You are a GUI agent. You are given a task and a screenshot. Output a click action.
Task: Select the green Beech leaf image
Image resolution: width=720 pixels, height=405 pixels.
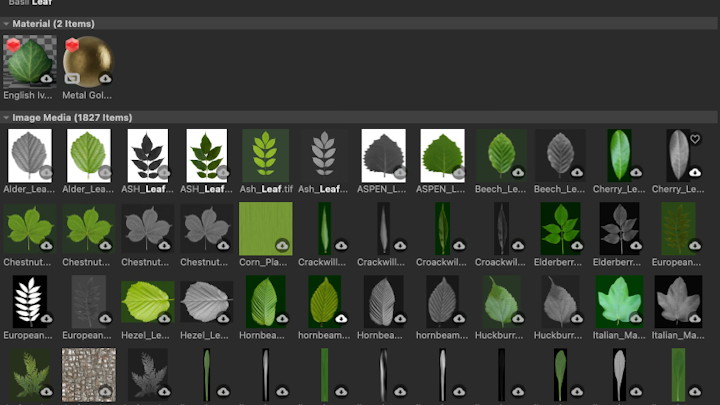tap(501, 155)
